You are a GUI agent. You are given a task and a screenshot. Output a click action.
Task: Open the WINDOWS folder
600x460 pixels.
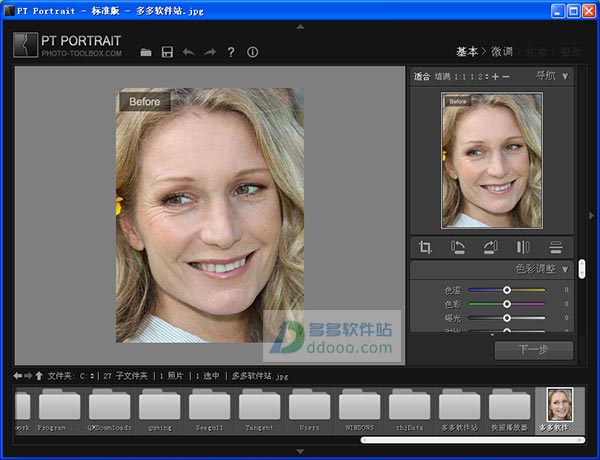359,409
